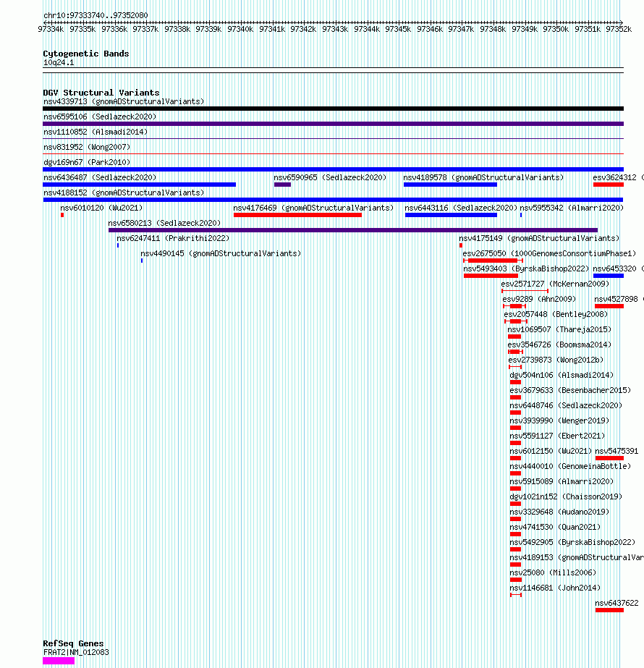Click nsv1146681 John2014 label

tap(555, 588)
